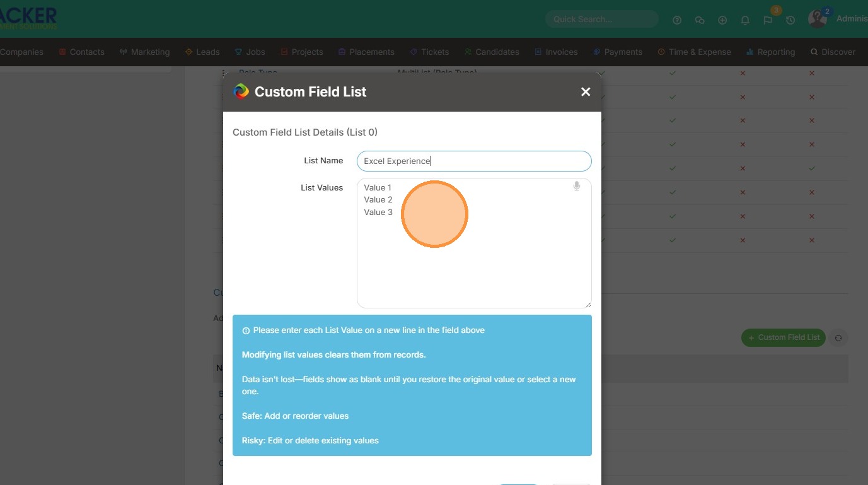Click the refresh icon beside Custom Field List
Viewport: 868px width, 485px height.
point(838,337)
